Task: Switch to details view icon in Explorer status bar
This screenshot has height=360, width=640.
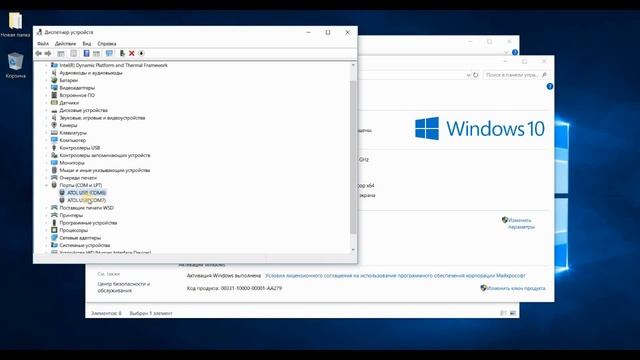Action: pyautogui.click(x=503, y=313)
